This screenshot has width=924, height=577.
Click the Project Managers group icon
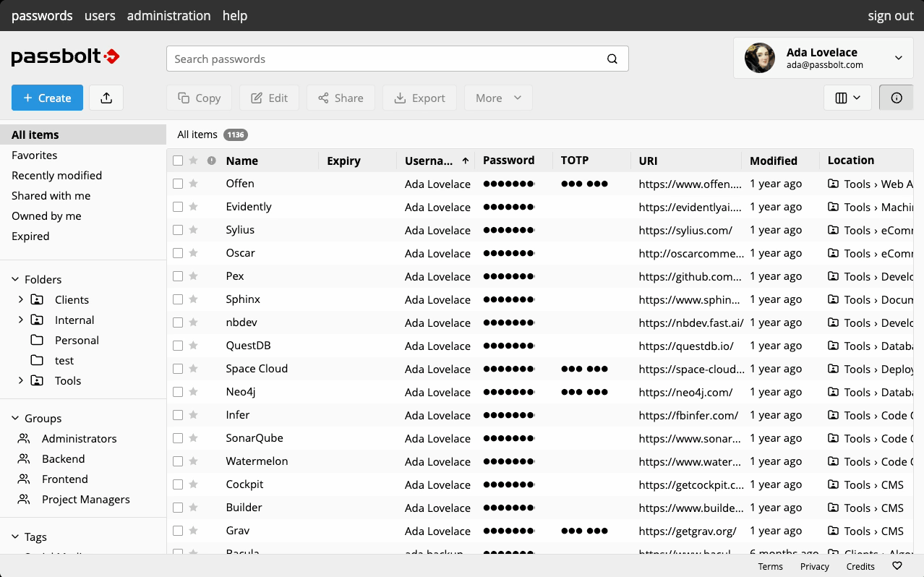pyautogui.click(x=24, y=499)
